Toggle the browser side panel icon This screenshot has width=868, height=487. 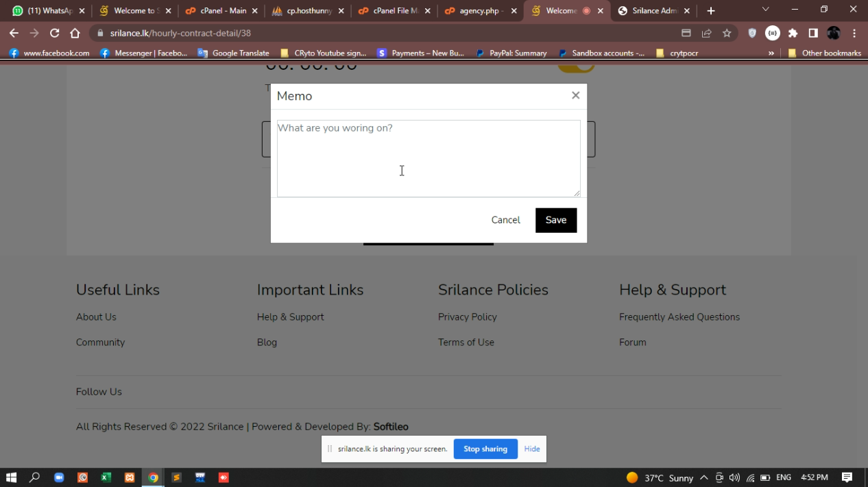click(x=813, y=33)
